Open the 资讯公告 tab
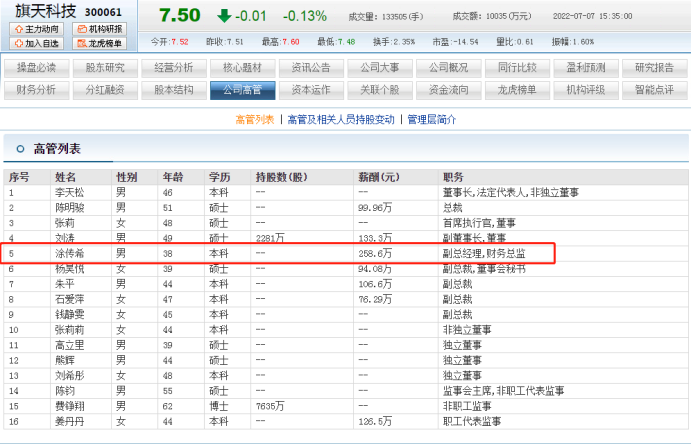The height and width of the screenshot is (444, 691). (311, 68)
